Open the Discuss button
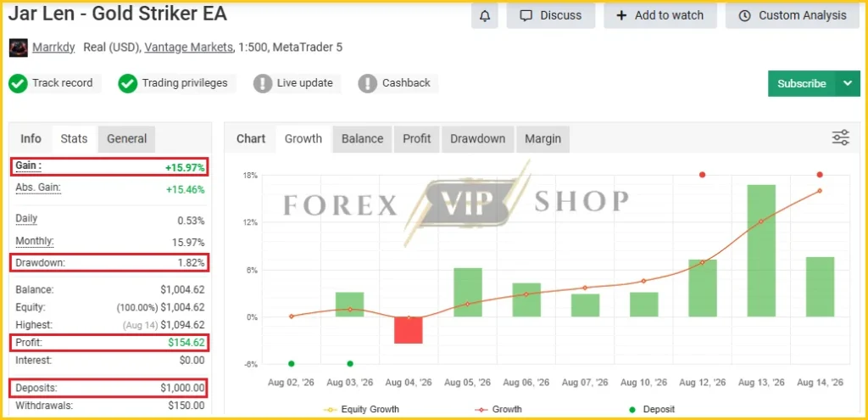 click(x=551, y=15)
